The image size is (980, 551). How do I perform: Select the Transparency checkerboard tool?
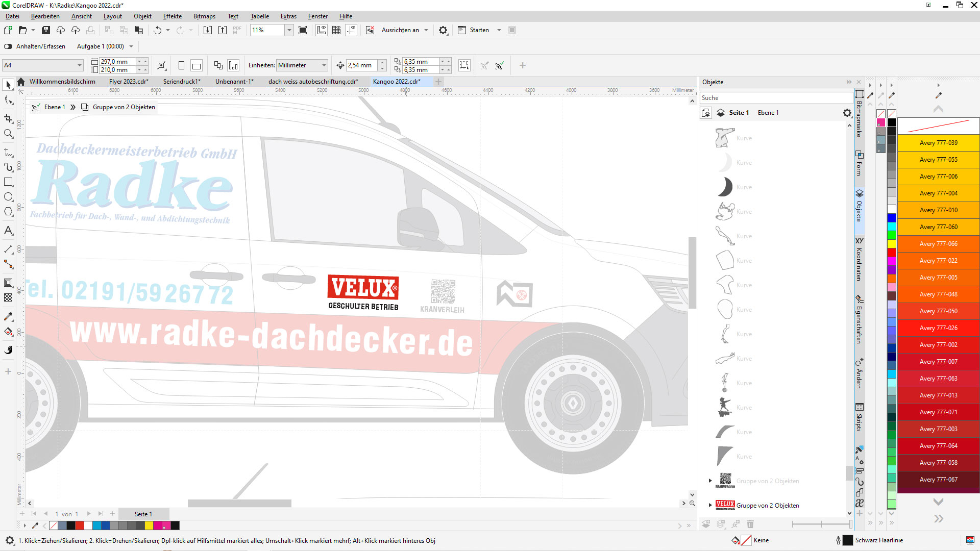click(8, 297)
